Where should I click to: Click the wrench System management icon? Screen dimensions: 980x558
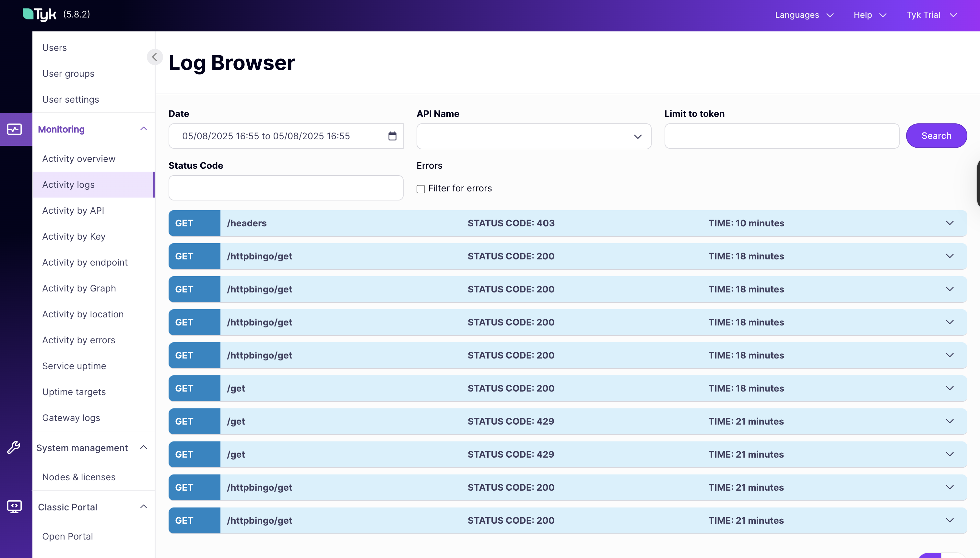tap(14, 448)
